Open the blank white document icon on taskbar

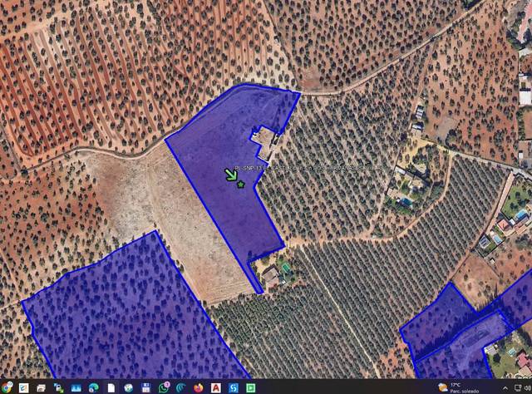(x=111, y=387)
